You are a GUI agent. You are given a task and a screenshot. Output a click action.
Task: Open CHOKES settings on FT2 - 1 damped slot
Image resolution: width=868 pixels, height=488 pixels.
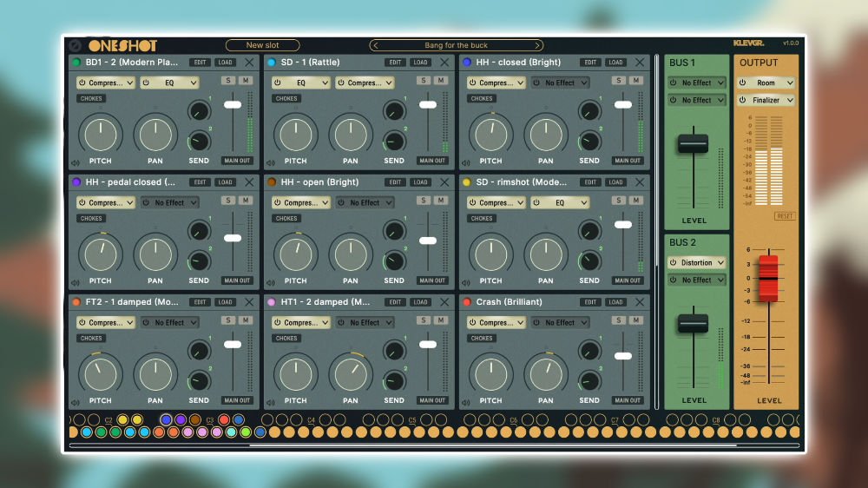(91, 338)
